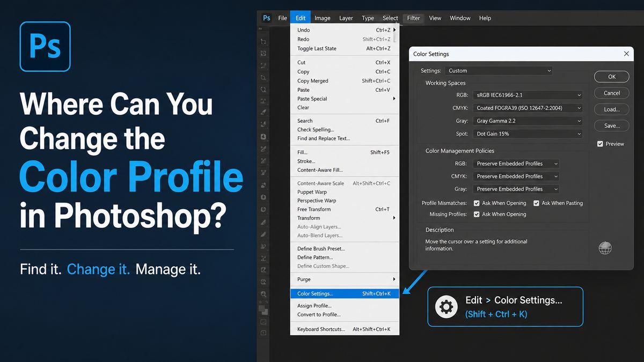Image resolution: width=644 pixels, height=362 pixels.
Task: Toggle Quick Mask mode icon in toolbar
Action: click(263, 322)
